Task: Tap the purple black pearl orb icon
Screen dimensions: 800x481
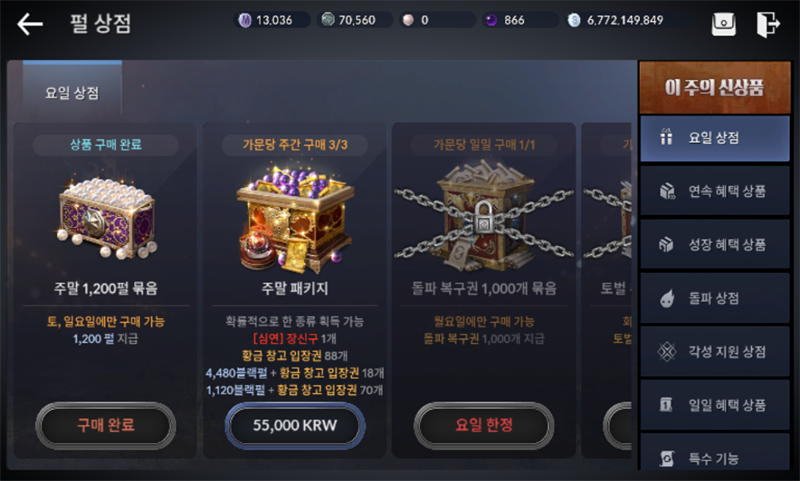Action: [x=491, y=20]
